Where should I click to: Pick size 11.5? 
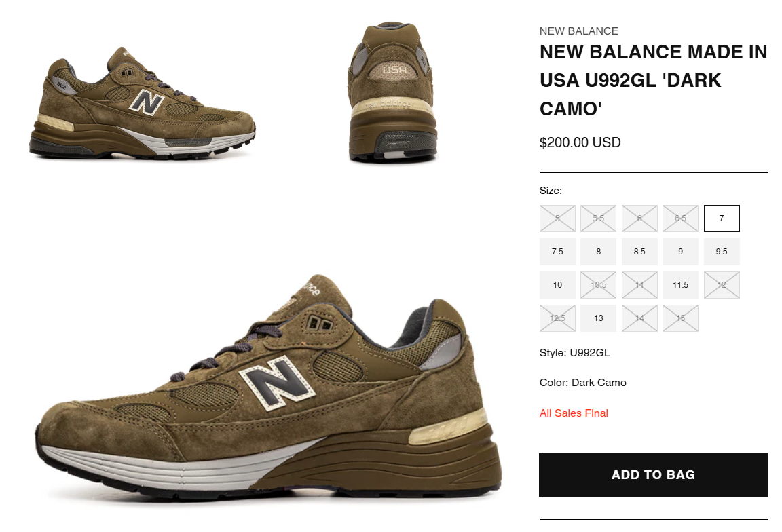coord(680,285)
